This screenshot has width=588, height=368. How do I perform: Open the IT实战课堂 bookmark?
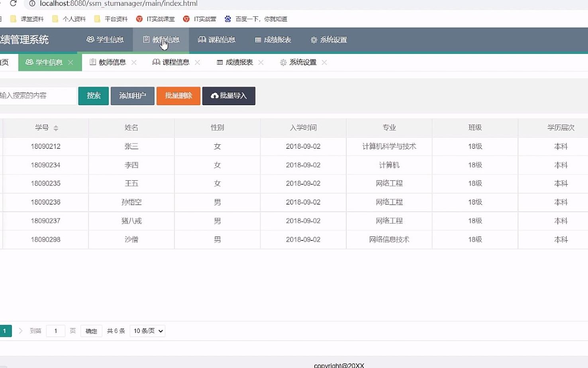155,19
